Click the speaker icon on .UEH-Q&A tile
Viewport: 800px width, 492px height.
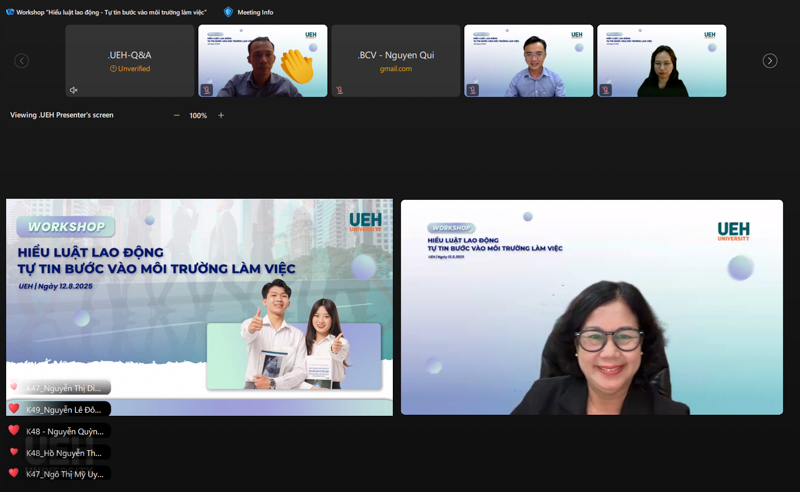pos(74,90)
